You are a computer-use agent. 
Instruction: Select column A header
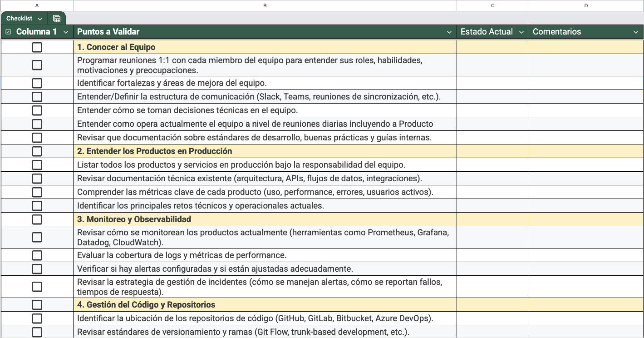(x=37, y=5)
